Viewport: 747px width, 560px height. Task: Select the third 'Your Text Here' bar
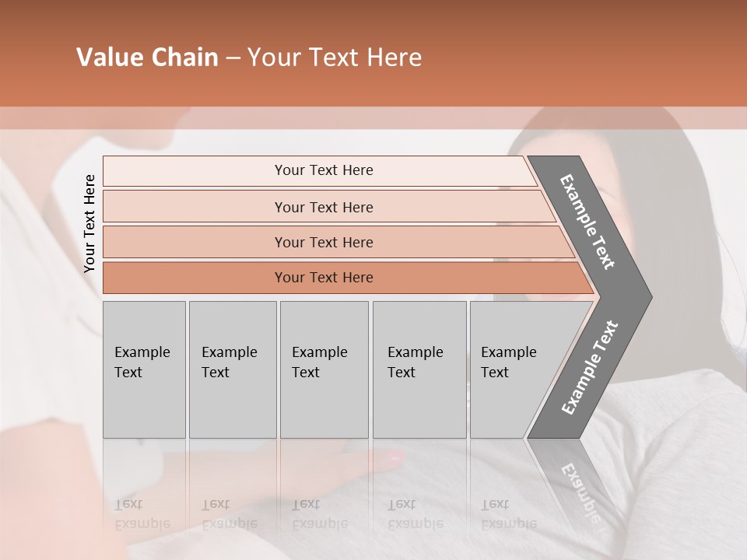tap(338, 242)
